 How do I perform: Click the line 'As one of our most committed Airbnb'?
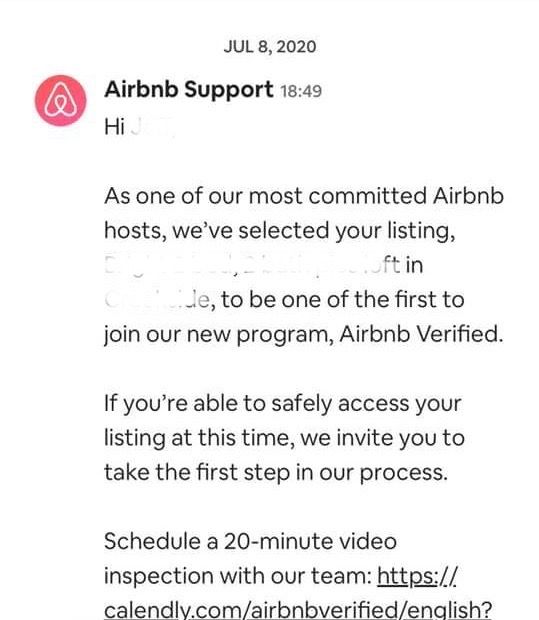[304, 196]
